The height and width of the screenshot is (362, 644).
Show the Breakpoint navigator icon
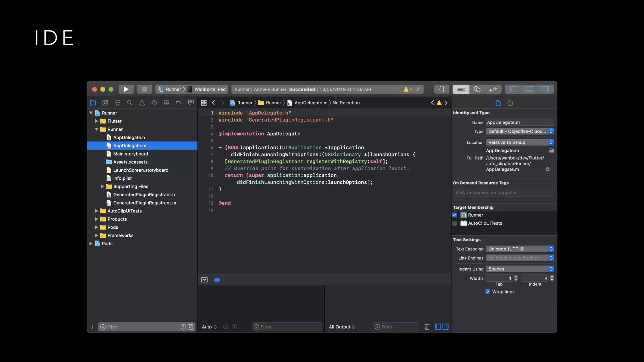178,103
